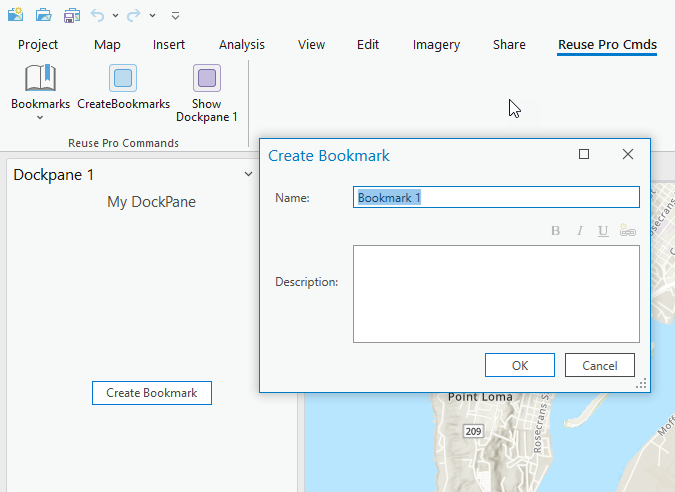Click the Show Dockpane 1 icon
The height and width of the screenshot is (492, 675).
pyautogui.click(x=207, y=78)
